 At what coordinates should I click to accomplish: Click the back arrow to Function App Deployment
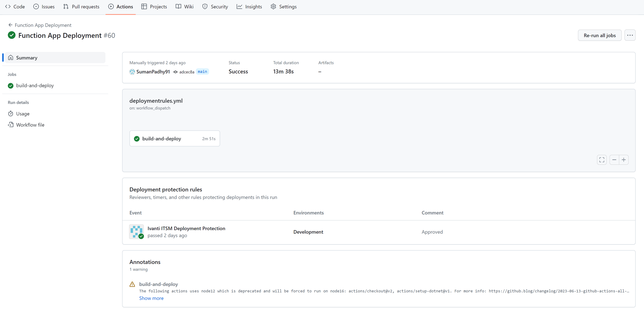(10, 25)
